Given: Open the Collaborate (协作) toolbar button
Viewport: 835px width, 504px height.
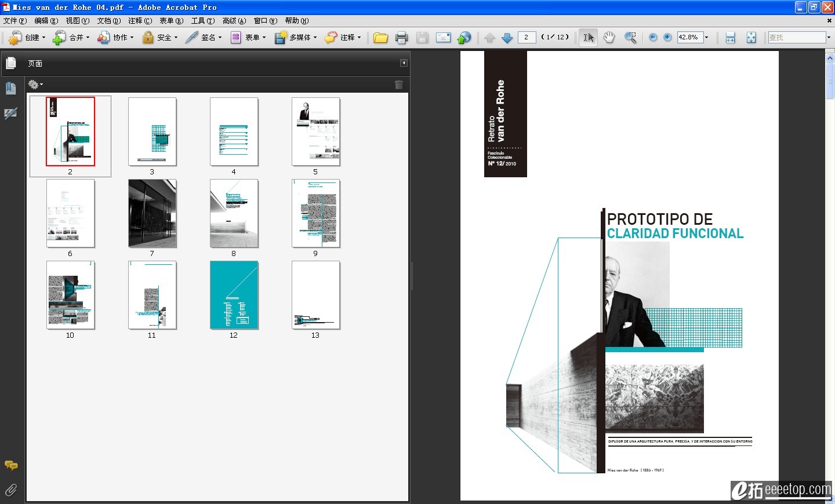Looking at the screenshot, I should point(115,37).
